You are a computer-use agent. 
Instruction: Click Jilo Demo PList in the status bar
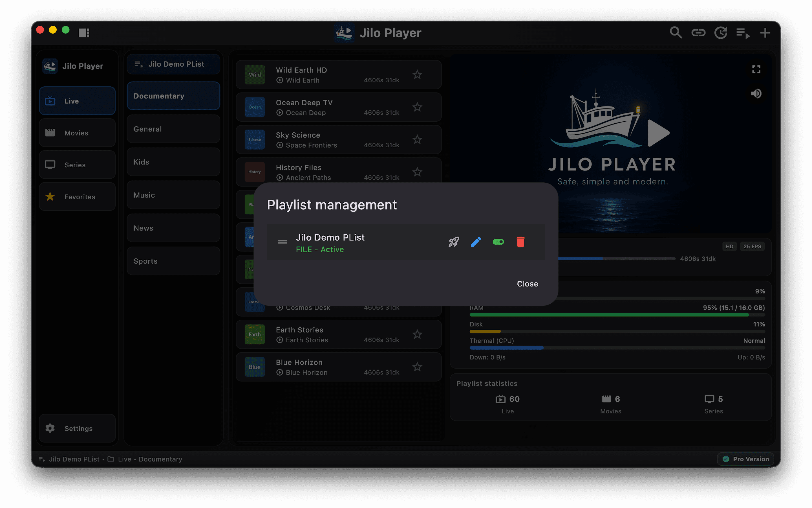click(74, 459)
